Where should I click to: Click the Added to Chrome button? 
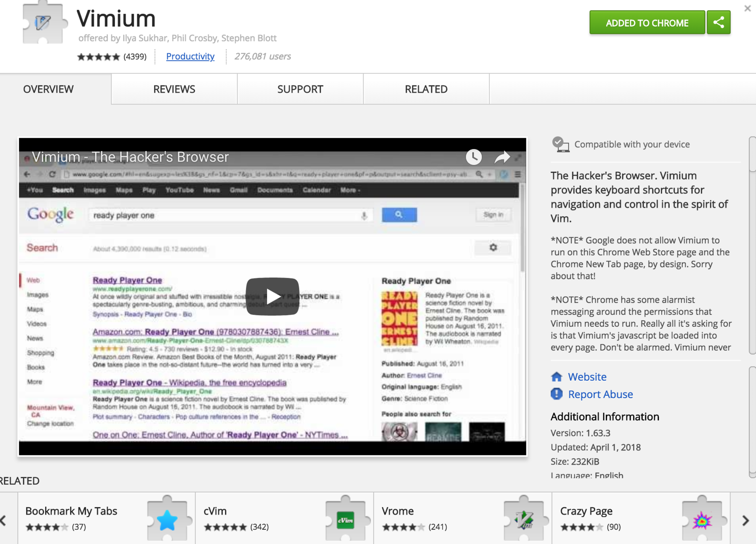click(x=647, y=23)
